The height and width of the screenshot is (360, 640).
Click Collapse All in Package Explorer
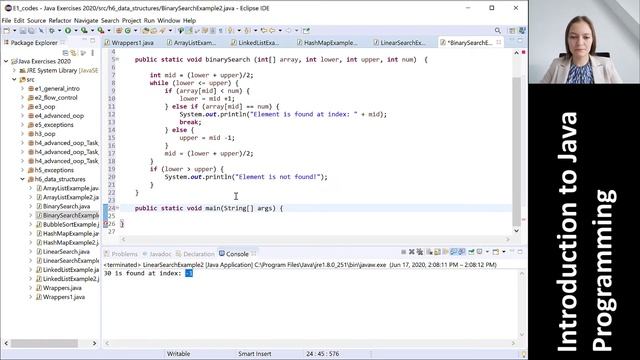[65, 53]
